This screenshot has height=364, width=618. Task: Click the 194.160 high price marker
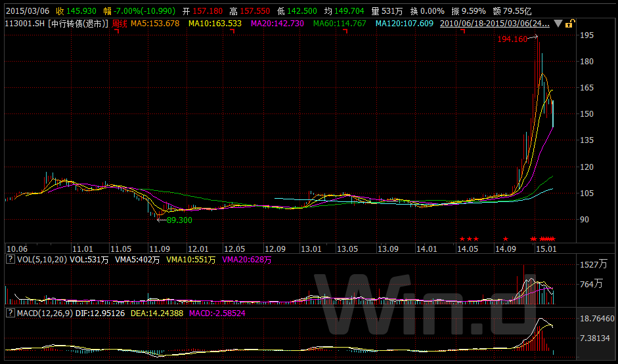pos(512,39)
